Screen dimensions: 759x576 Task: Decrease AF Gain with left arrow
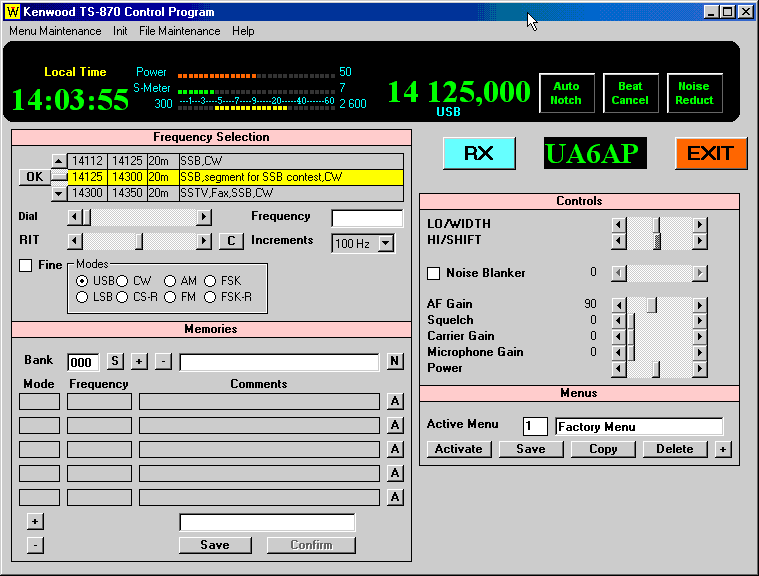(x=618, y=305)
